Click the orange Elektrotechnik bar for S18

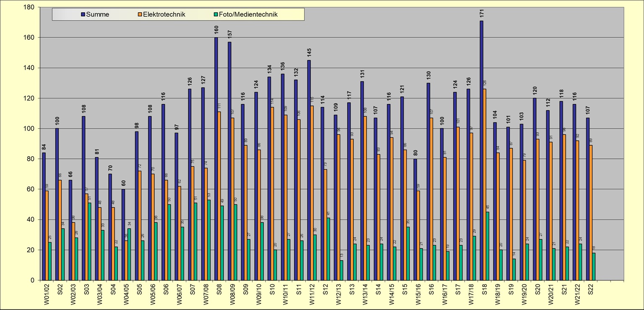point(485,184)
